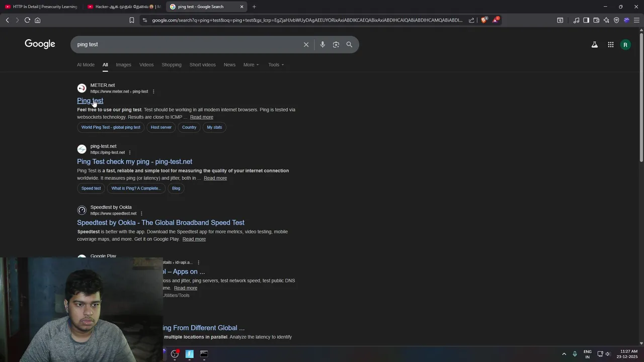Open the taskbar microphone tray icon
This screenshot has height=362, width=644.
[x=575, y=354]
